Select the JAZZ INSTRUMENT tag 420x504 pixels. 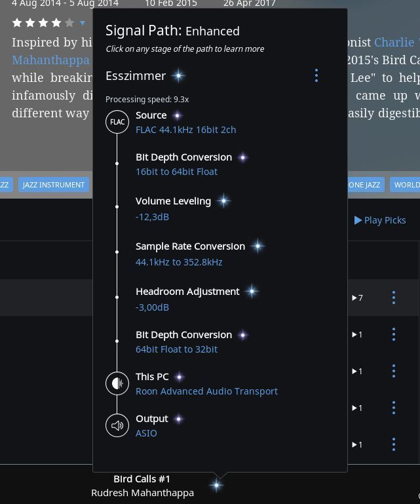click(54, 185)
